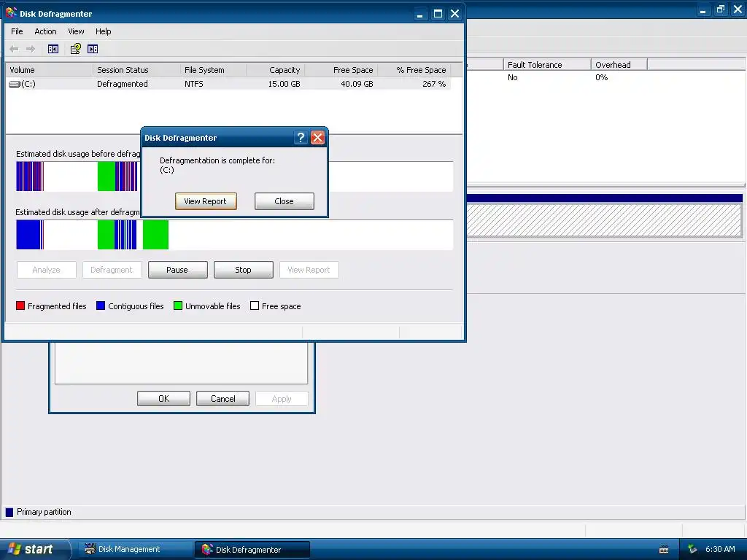Click the Fault Tolerance value No
The width and height of the screenshot is (747, 560).
pos(513,77)
